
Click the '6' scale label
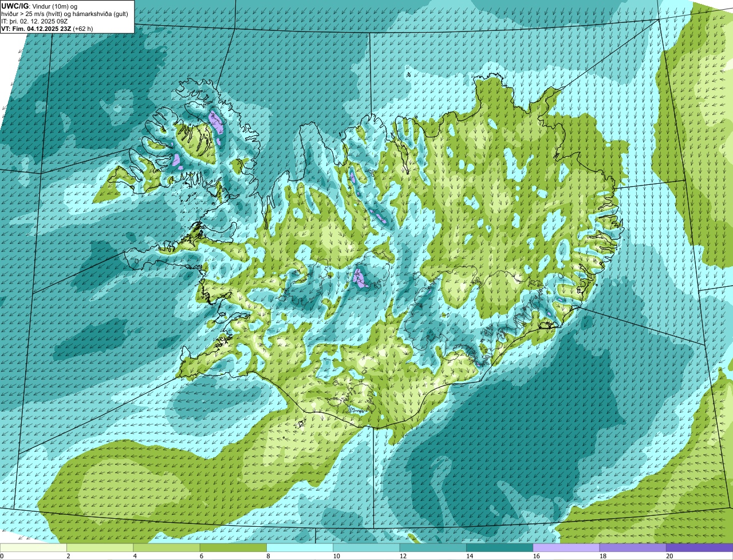point(202,556)
